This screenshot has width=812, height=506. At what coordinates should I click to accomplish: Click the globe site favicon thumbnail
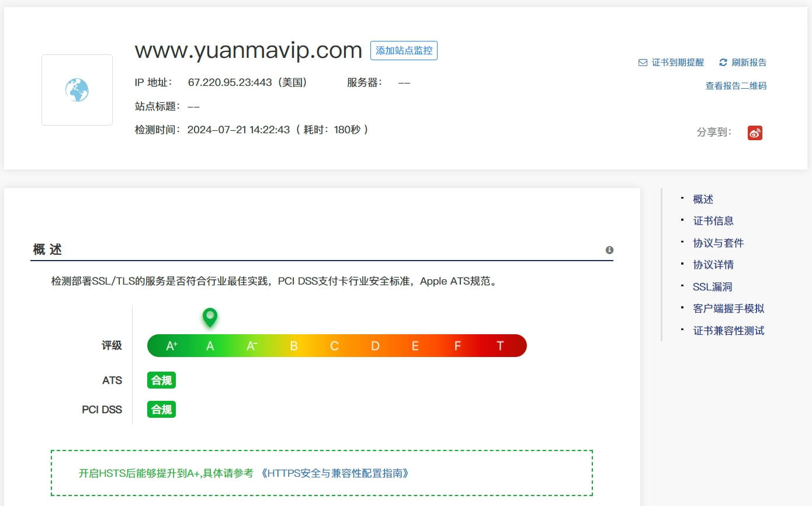77,90
